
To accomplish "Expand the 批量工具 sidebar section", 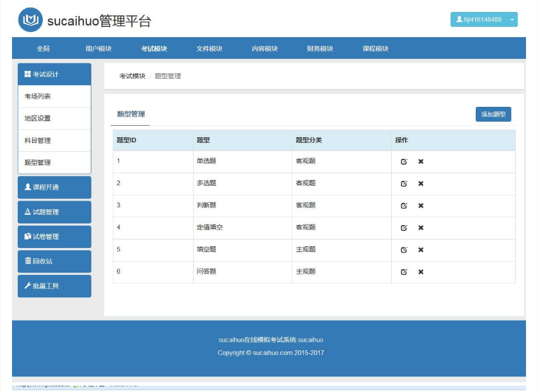I will [x=55, y=286].
